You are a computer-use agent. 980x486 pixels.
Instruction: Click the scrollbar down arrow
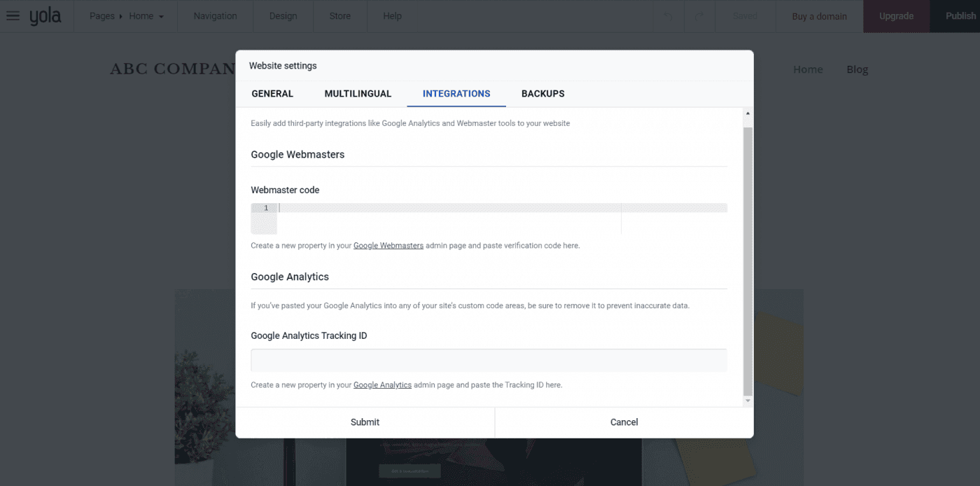[748, 401]
